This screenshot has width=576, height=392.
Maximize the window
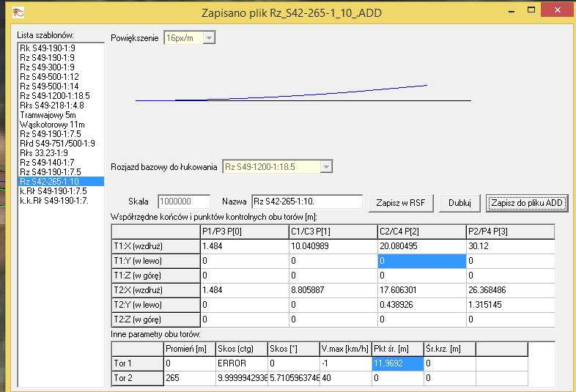[x=531, y=10]
